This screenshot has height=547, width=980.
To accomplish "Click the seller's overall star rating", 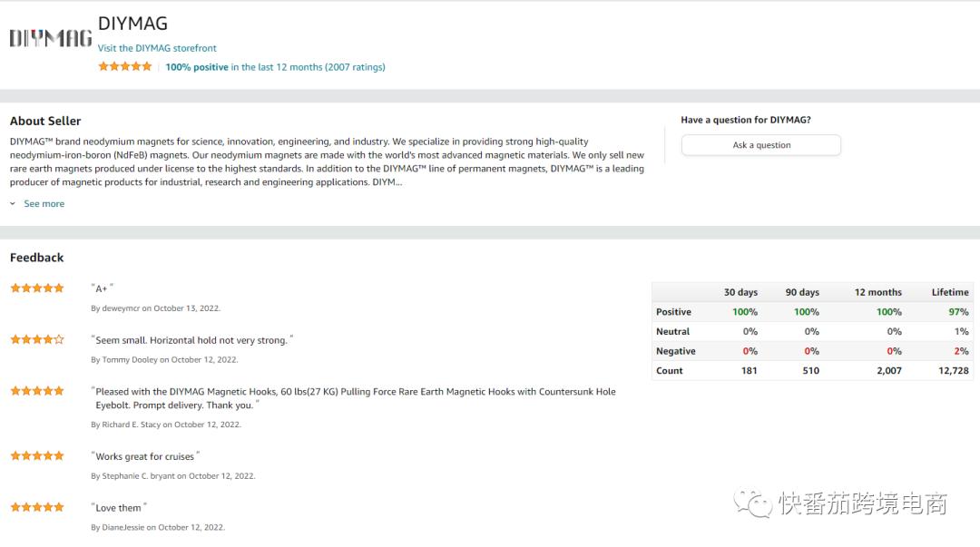I will (125, 66).
